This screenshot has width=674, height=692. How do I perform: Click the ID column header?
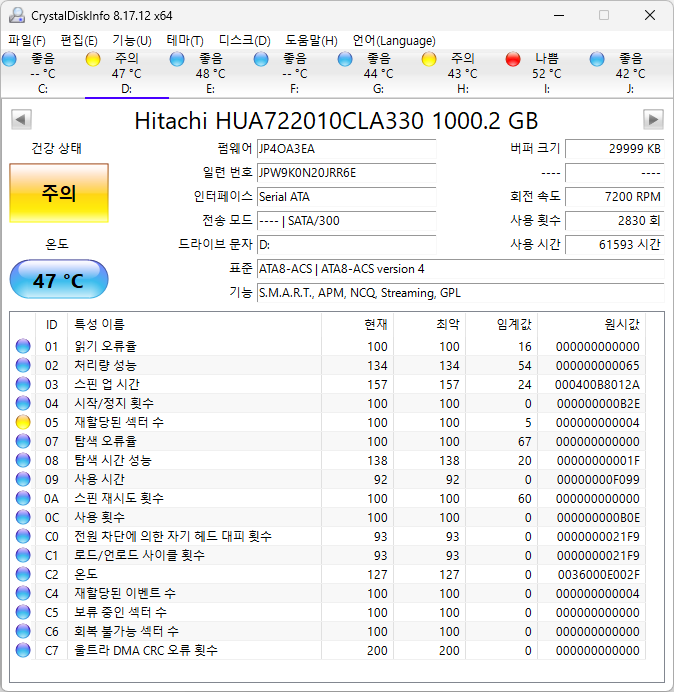(x=52, y=324)
